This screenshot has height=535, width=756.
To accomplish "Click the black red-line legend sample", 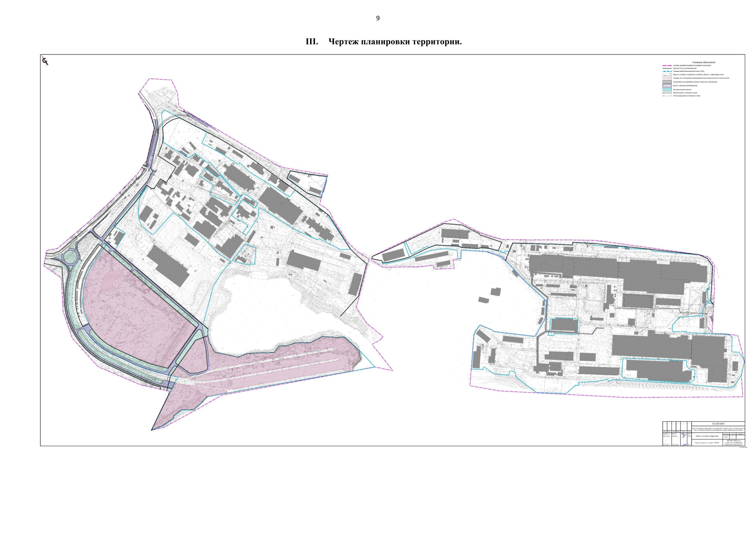I will point(667,69).
